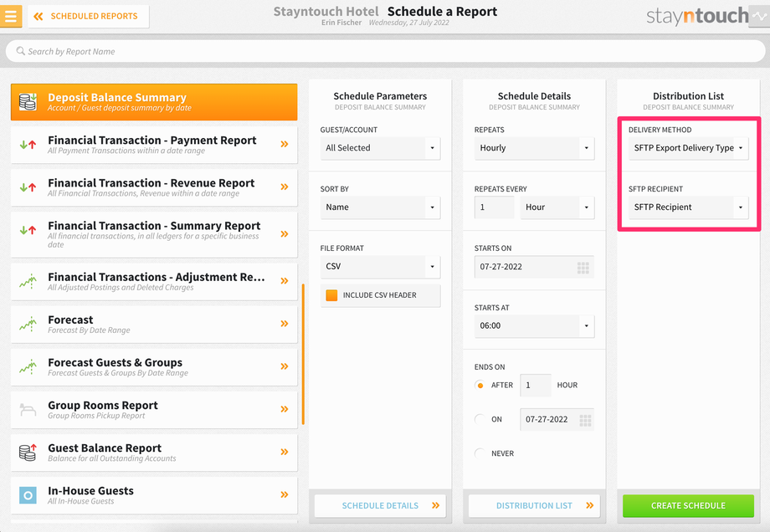Open the SFTP Recipient dropdown
Viewport: 770px width, 532px height.
point(689,207)
